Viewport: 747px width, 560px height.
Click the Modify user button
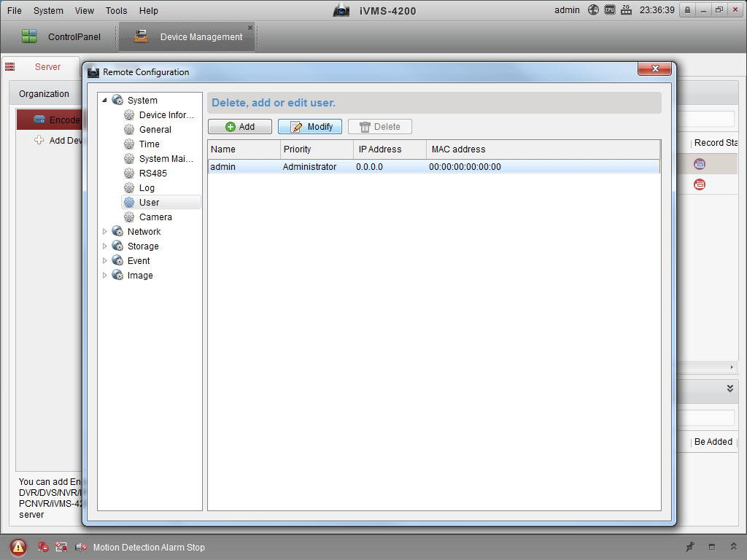310,127
